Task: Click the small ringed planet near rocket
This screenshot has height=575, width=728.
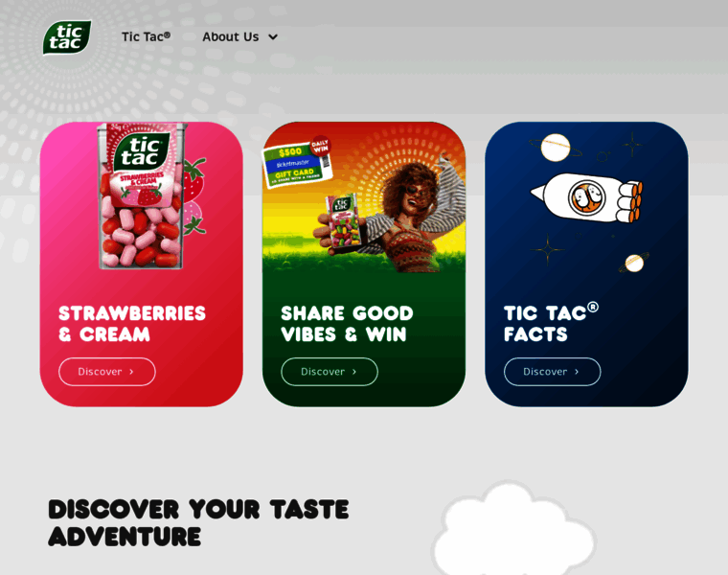Action: 634,264
